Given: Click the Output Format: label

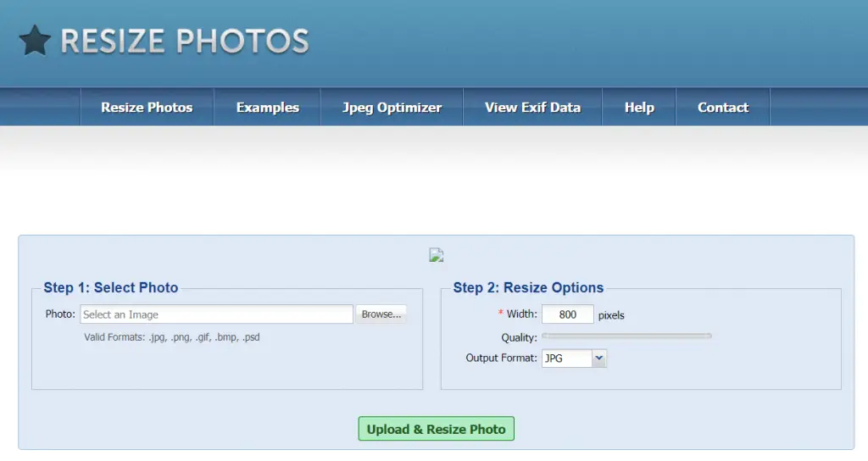Looking at the screenshot, I should coord(501,358).
